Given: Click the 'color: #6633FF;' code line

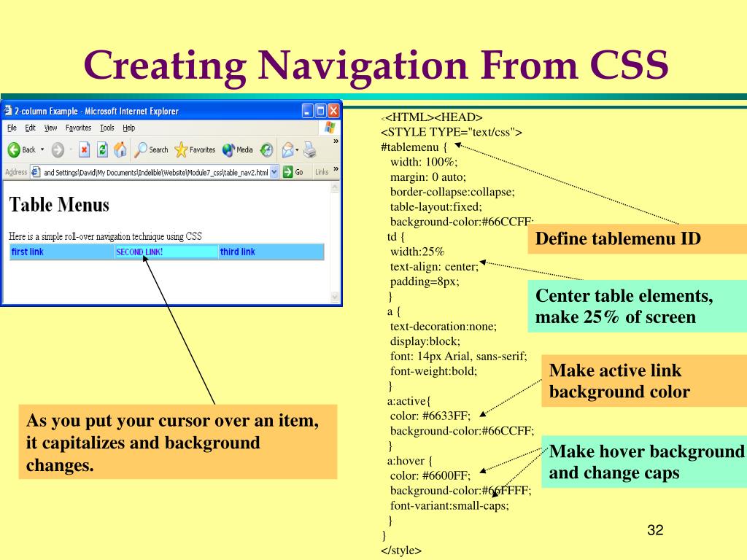Looking at the screenshot, I should (x=430, y=416).
